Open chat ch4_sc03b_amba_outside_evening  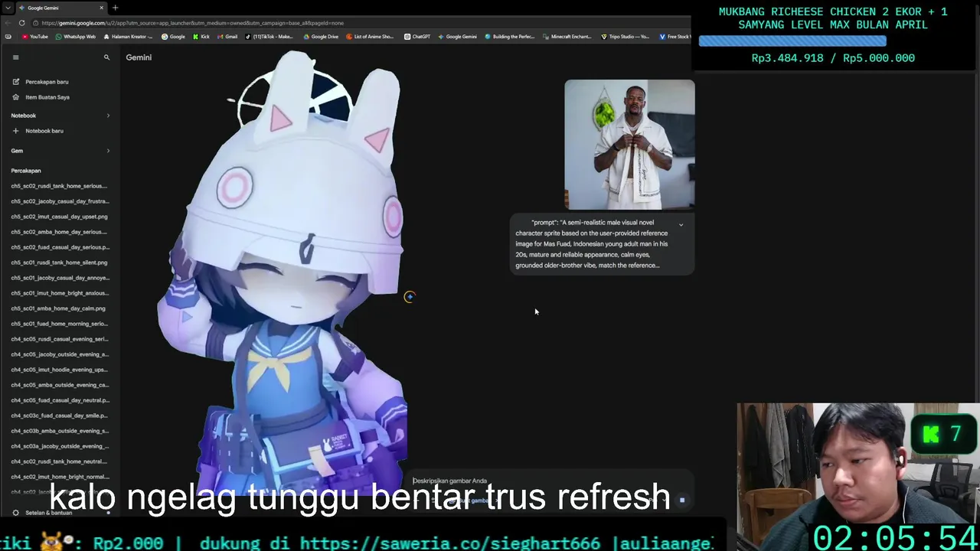59,431
